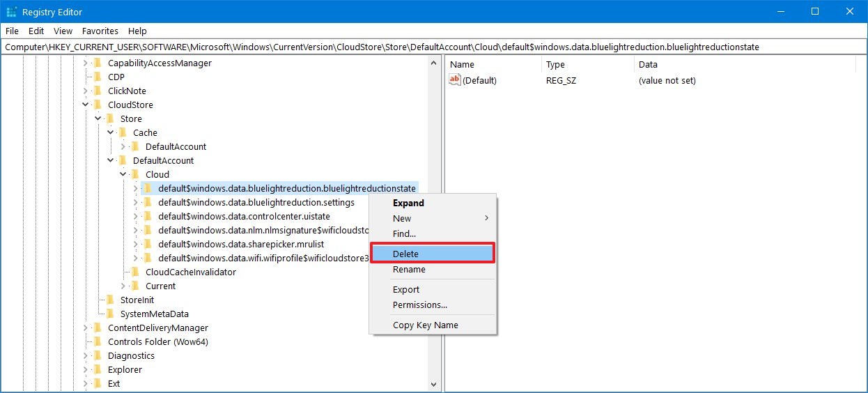Viewport: 868px width, 393px height.
Task: Click the Store folder icon
Action: [110, 118]
